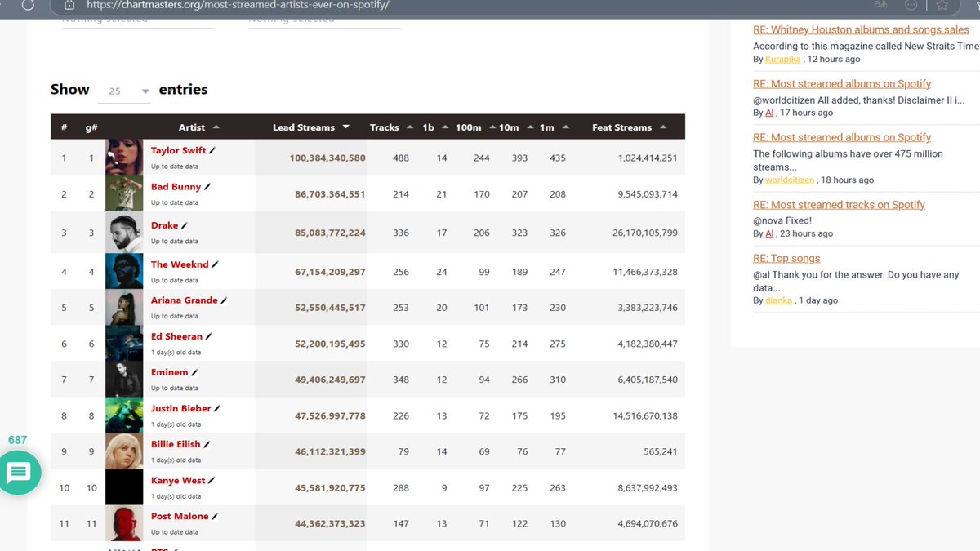
Task: Click the edit pencil beside Justin Bieber
Action: tap(217, 409)
